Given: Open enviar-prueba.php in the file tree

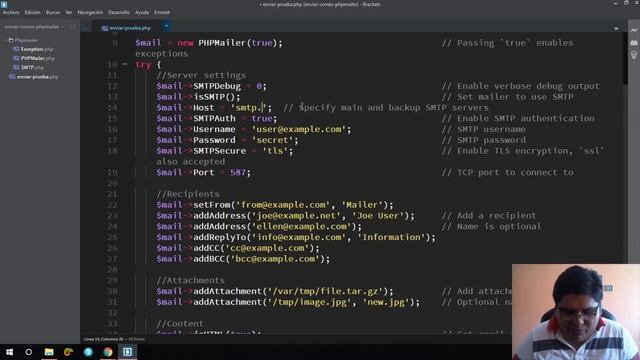Looking at the screenshot, I should click(38, 77).
